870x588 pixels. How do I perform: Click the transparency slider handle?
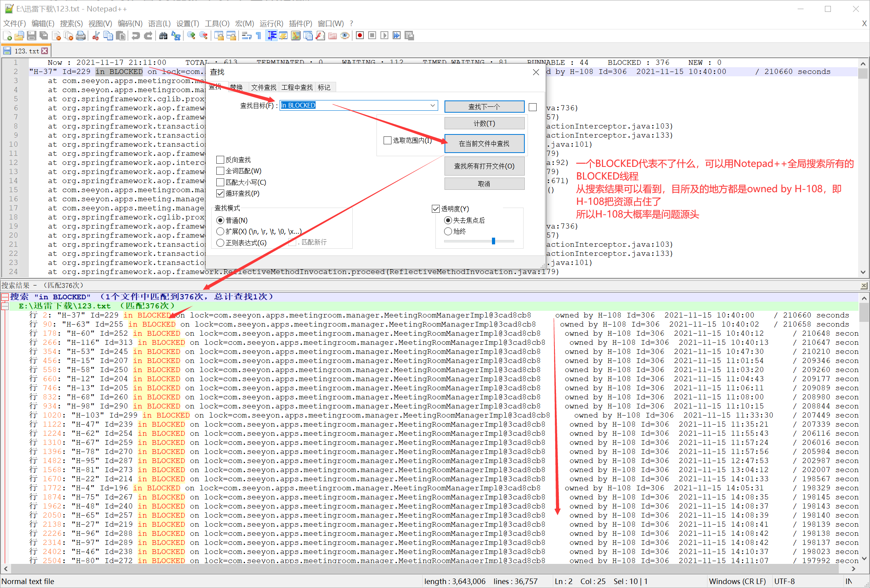[493, 241]
